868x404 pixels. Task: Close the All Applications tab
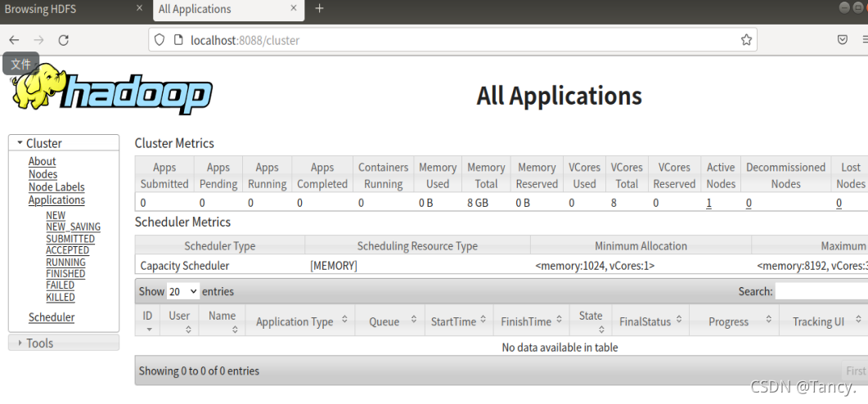coord(292,8)
